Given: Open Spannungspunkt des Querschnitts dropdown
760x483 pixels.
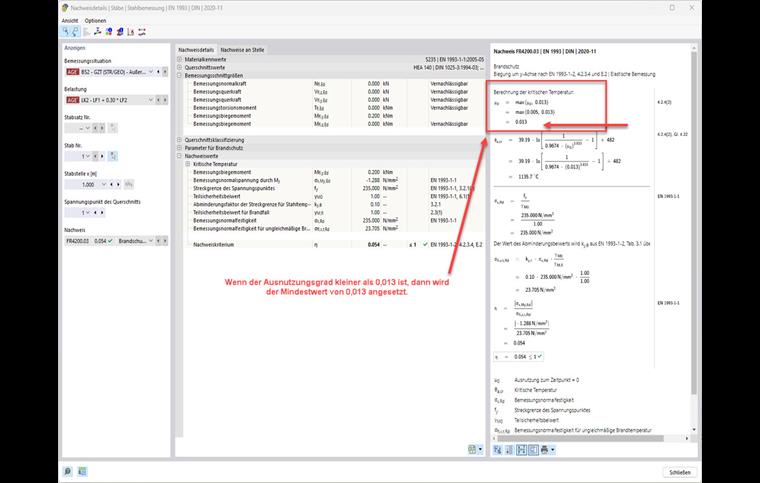Looking at the screenshot, I should click(x=88, y=213).
